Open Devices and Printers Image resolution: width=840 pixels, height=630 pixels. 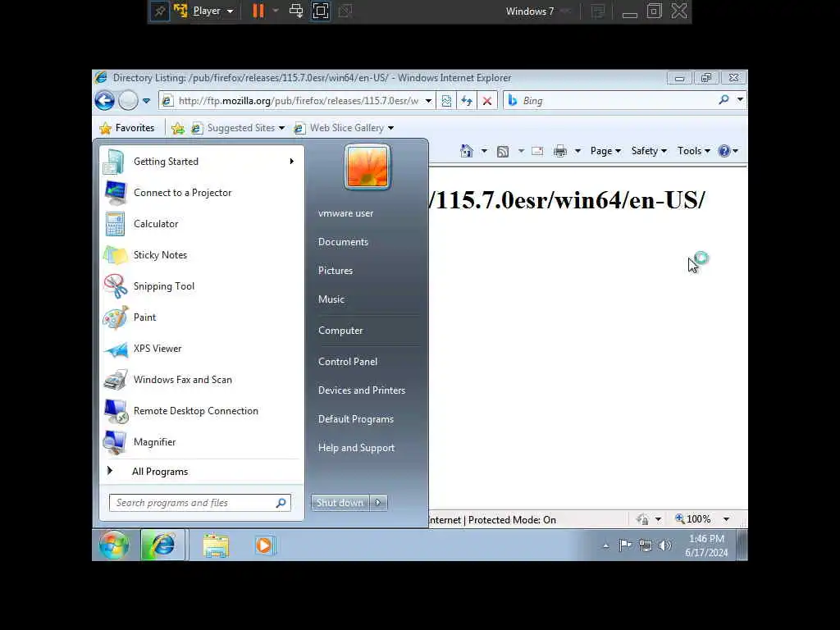[x=362, y=390]
